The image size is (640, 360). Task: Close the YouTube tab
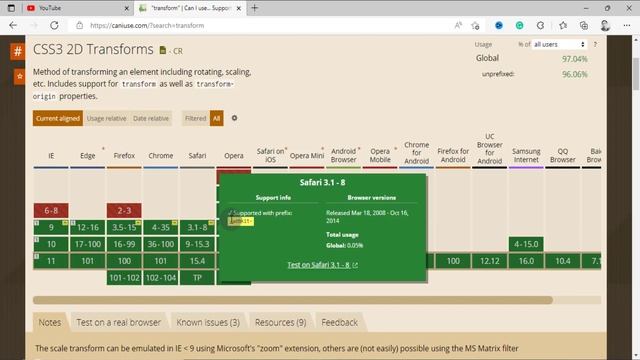[127, 8]
